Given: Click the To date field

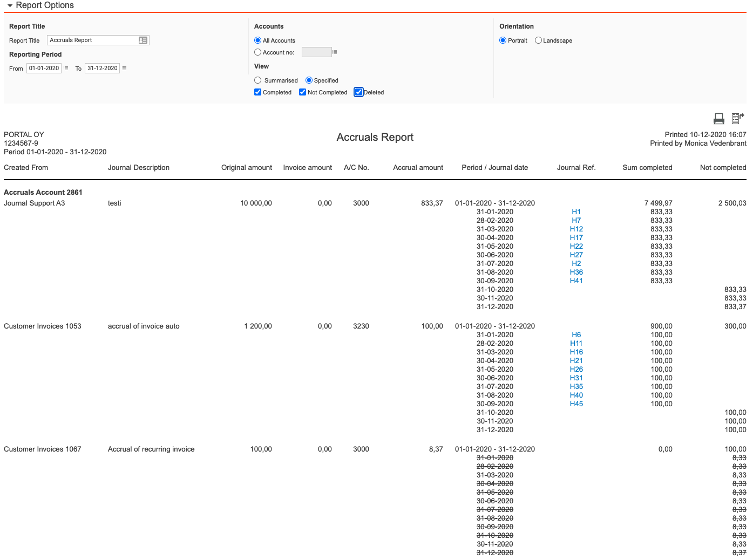Looking at the screenshot, I should 102,69.
